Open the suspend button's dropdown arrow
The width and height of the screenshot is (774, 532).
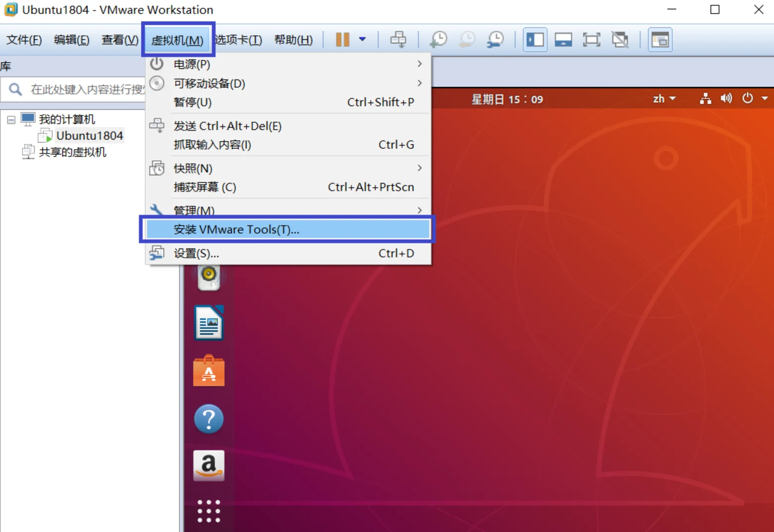363,39
